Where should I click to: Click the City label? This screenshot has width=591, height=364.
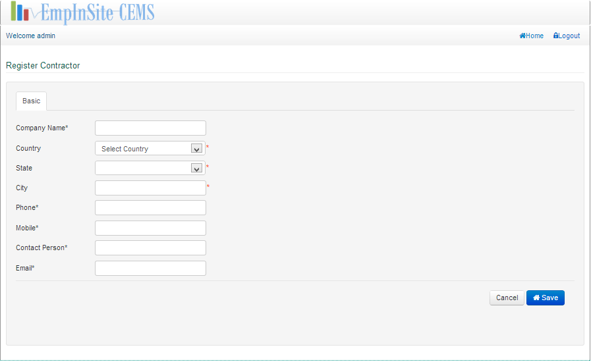point(22,188)
